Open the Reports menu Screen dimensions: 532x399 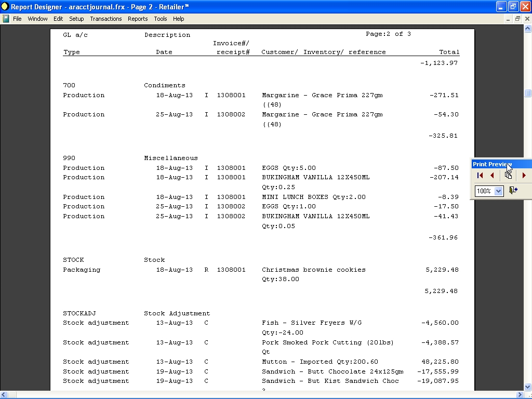(138, 19)
